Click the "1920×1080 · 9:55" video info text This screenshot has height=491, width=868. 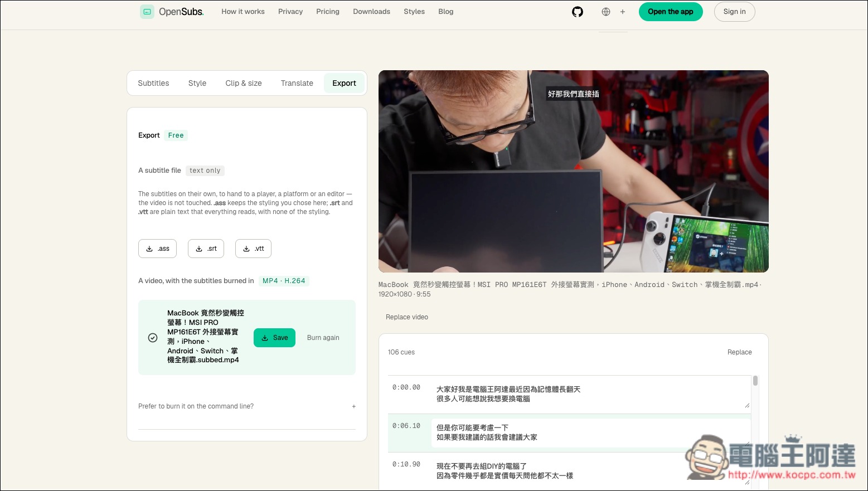405,294
